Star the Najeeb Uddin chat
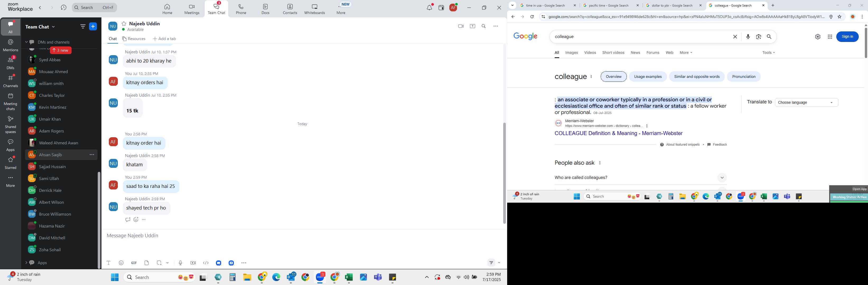Image resolution: width=868 pixels, height=285 pixels. click(x=124, y=23)
